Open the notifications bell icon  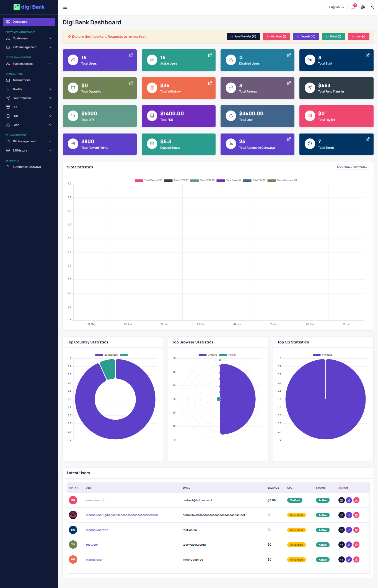353,7
